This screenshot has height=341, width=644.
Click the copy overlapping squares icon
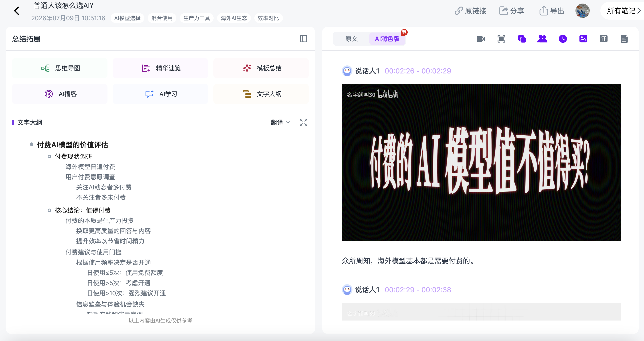(522, 39)
